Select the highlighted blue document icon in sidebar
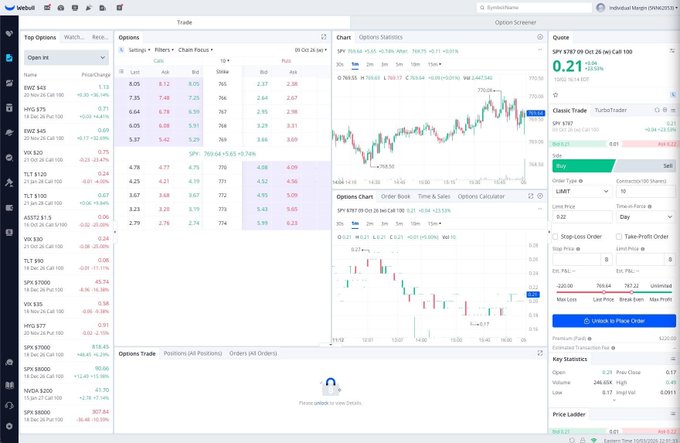 click(x=9, y=58)
